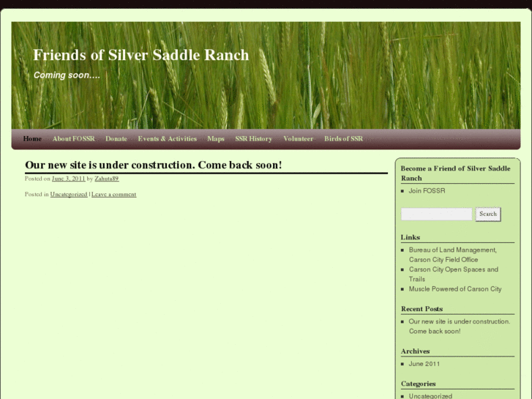
Task: Visit Muscle Powered of Carson City link
Action: [x=455, y=289]
